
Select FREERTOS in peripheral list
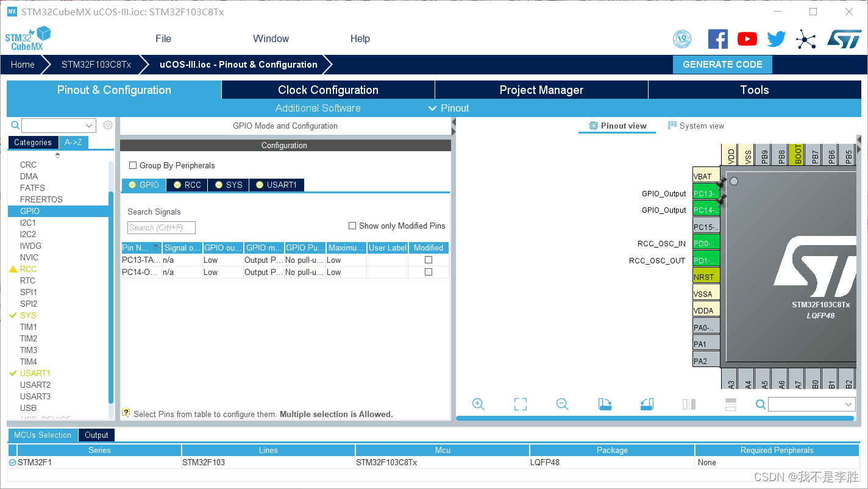tap(41, 199)
